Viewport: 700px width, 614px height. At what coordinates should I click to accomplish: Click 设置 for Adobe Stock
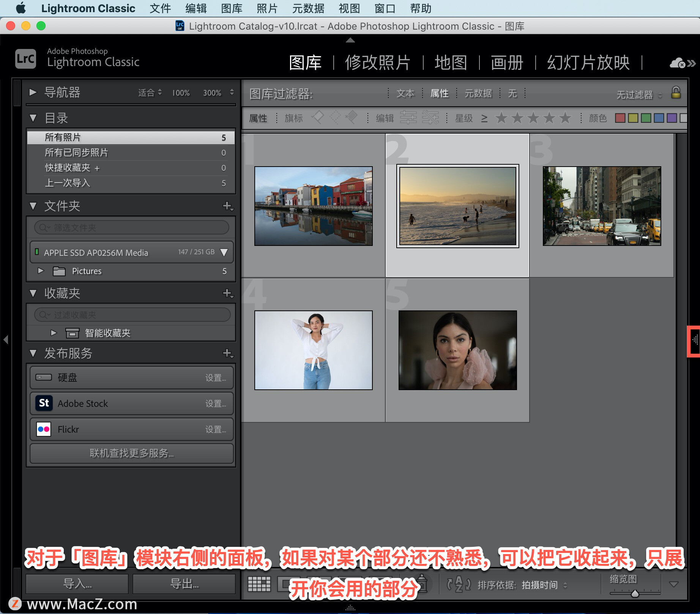pos(216,403)
